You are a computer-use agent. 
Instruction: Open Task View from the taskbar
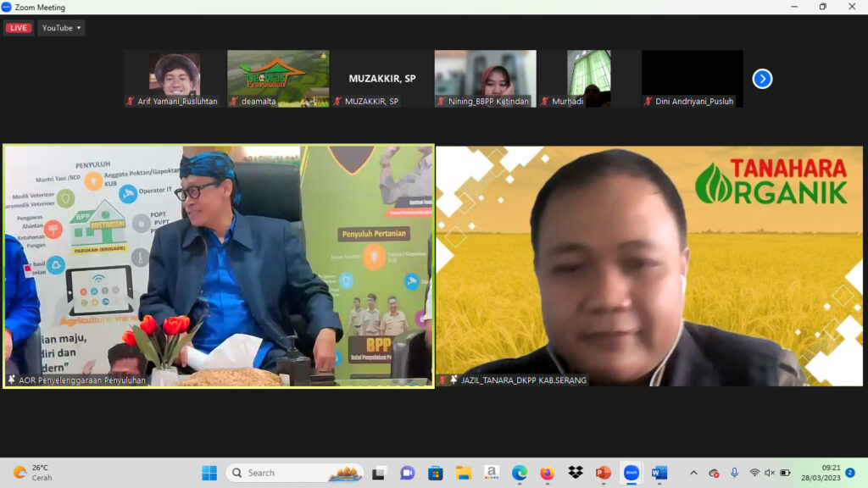click(379, 473)
